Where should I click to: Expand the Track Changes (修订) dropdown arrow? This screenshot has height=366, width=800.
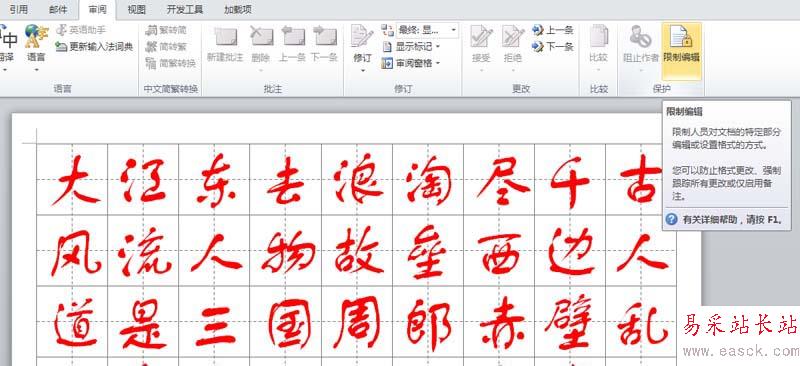[362, 70]
